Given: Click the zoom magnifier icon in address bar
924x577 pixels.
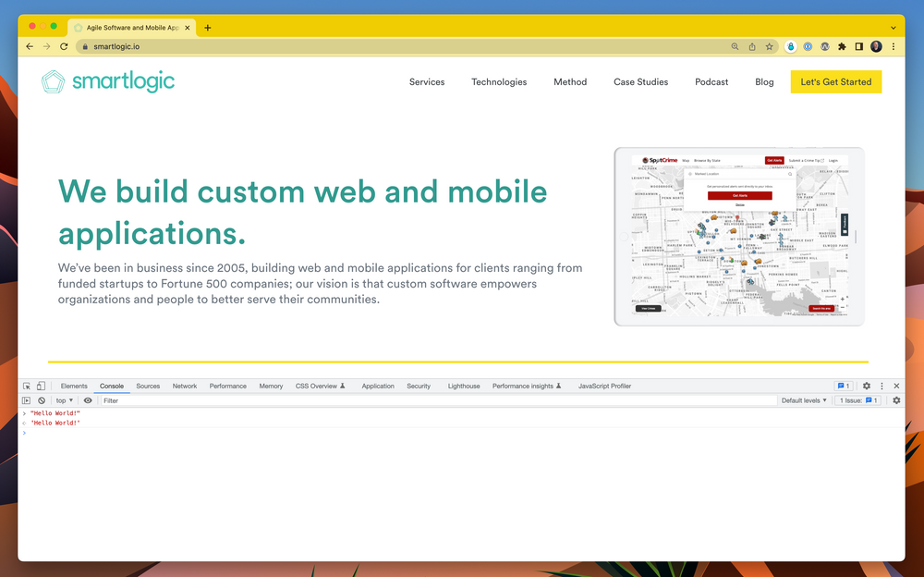Looking at the screenshot, I should click(x=735, y=46).
